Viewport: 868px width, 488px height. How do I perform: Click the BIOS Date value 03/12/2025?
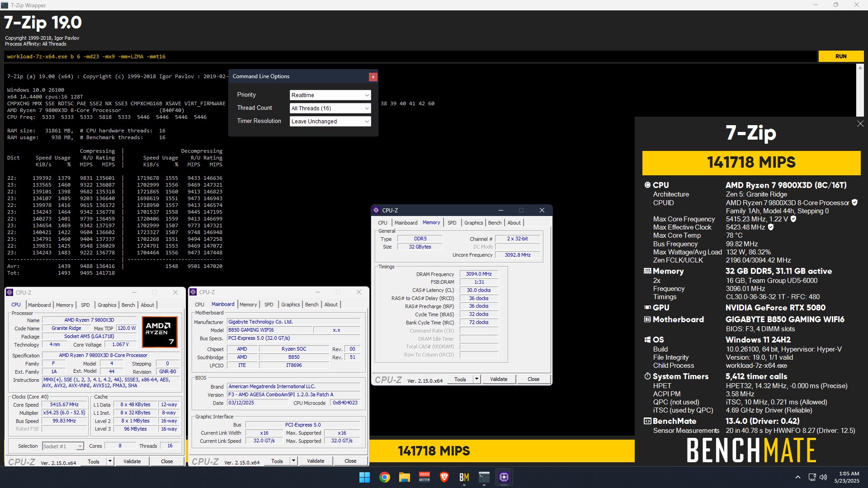[257, 403]
